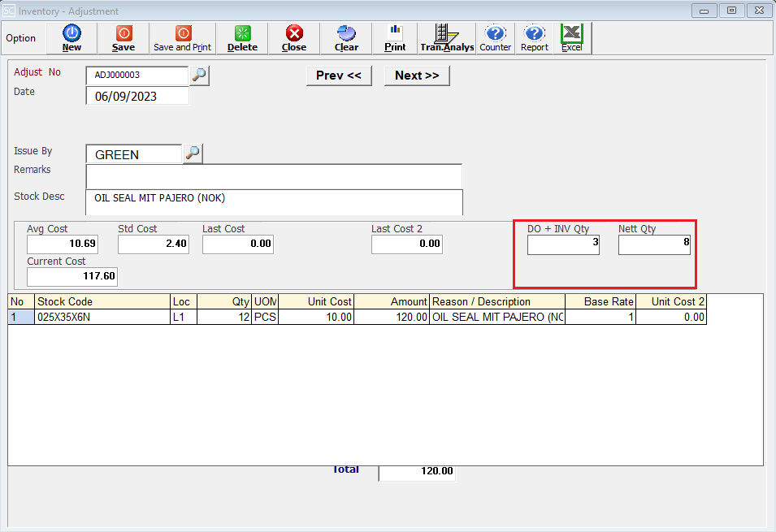Click unit cost cell 10.00
Screen dimensions: 776x532
[x=316, y=318]
